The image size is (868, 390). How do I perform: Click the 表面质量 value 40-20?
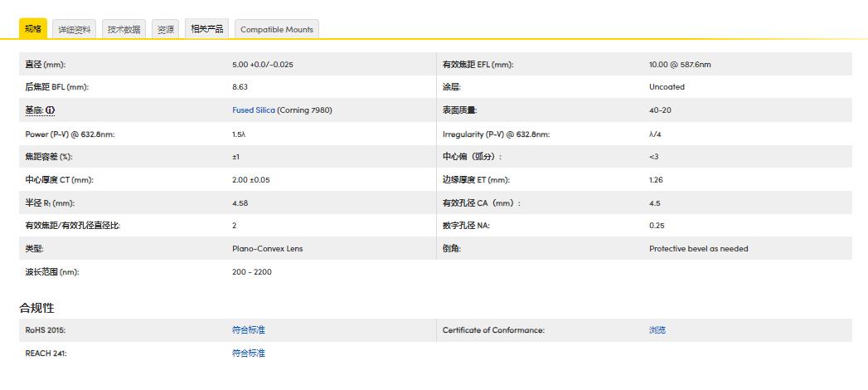(x=661, y=110)
